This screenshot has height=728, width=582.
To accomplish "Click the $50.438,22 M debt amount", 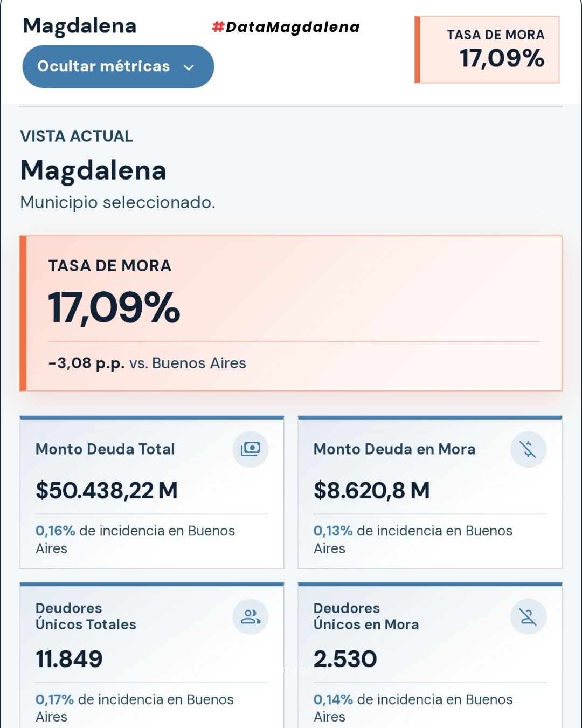I will click(107, 491).
